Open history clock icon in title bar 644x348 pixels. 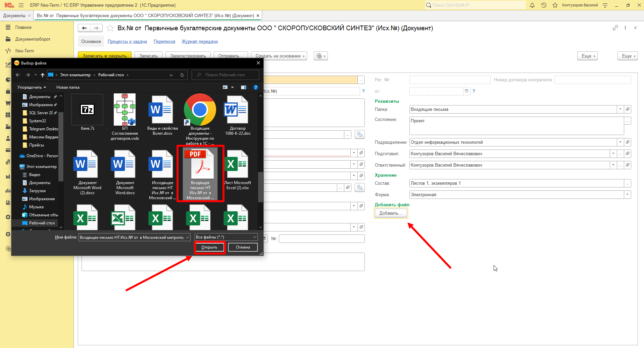(x=544, y=5)
